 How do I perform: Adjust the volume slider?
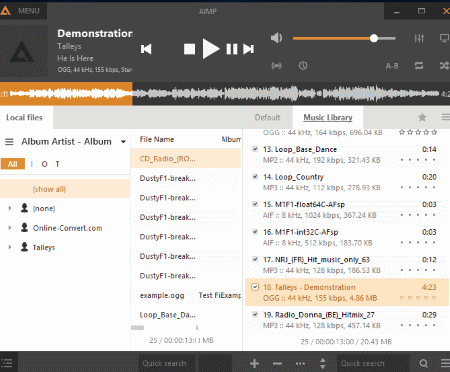coord(344,38)
